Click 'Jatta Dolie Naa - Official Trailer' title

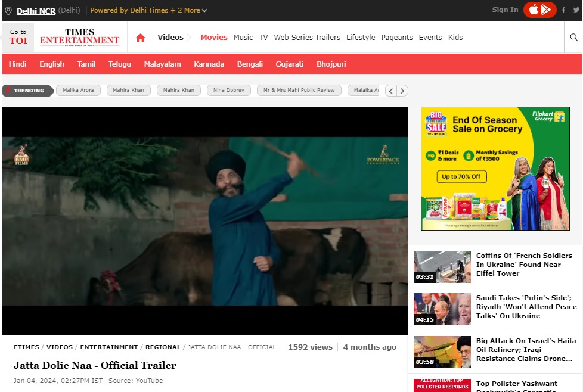[x=95, y=365]
